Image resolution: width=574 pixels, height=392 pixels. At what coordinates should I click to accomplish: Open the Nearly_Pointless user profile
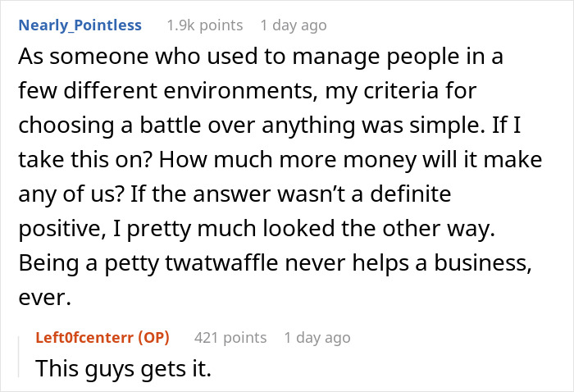(80, 25)
